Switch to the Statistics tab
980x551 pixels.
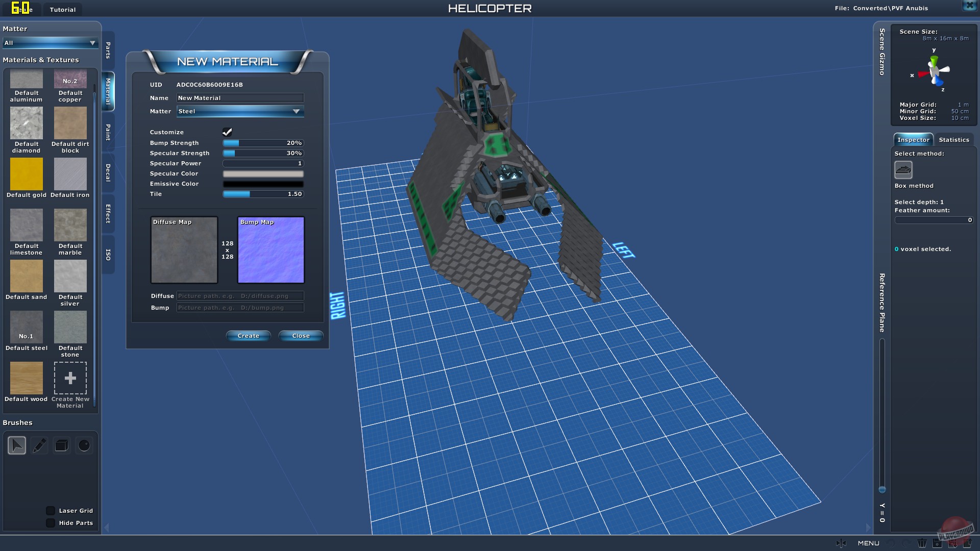[x=953, y=140]
